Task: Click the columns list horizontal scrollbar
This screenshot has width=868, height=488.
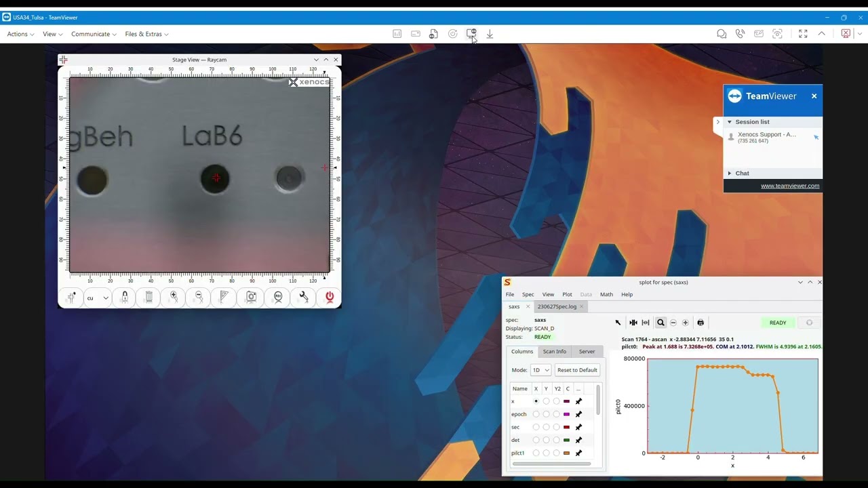Action: [551, 464]
